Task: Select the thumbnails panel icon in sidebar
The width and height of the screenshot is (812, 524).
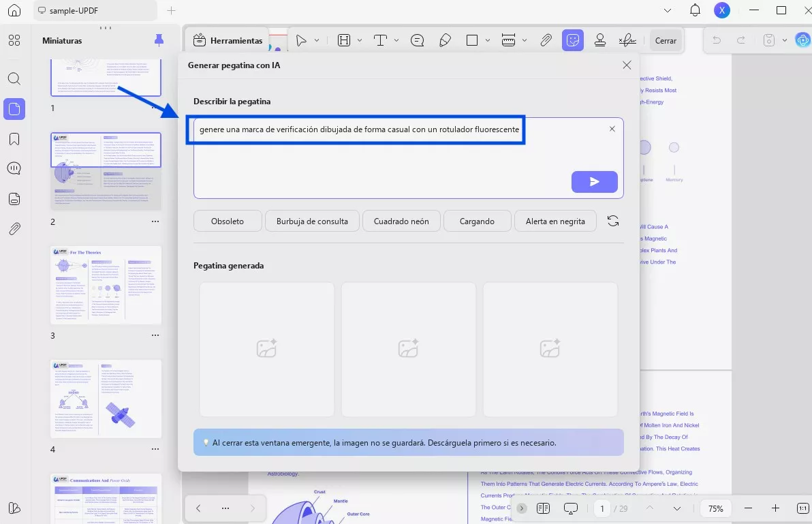Action: click(x=14, y=109)
